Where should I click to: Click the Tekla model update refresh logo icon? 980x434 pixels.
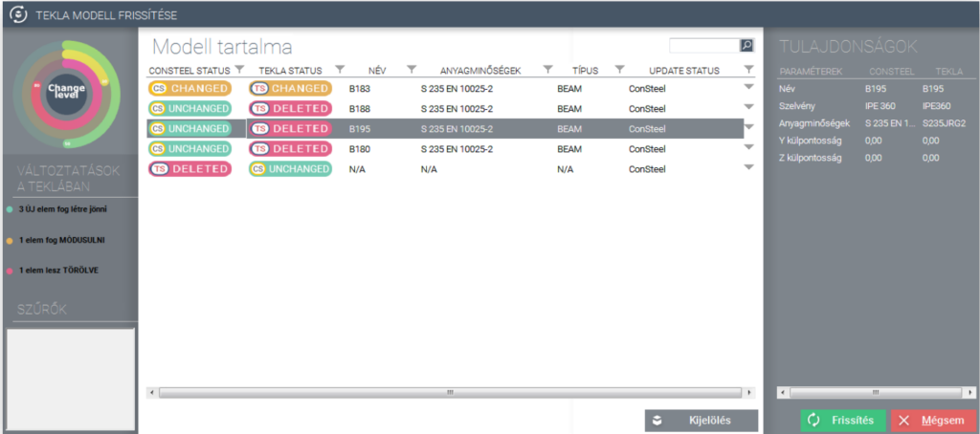(19, 13)
